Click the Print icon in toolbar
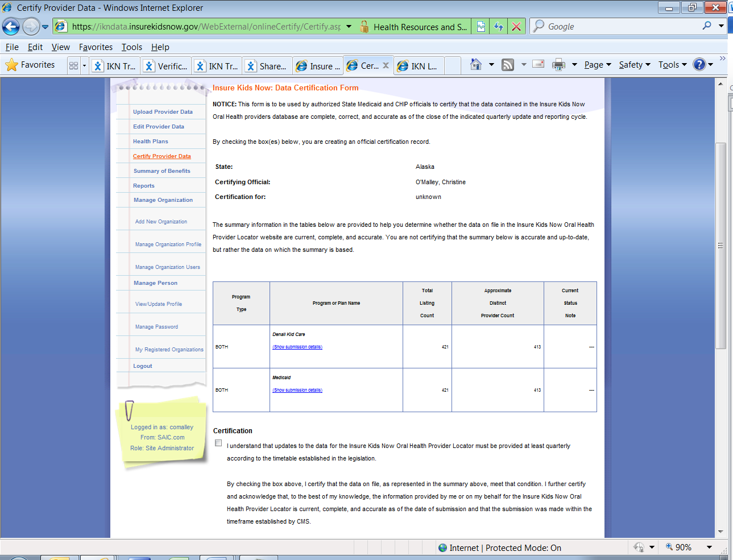This screenshot has width=733, height=560. pyautogui.click(x=558, y=65)
